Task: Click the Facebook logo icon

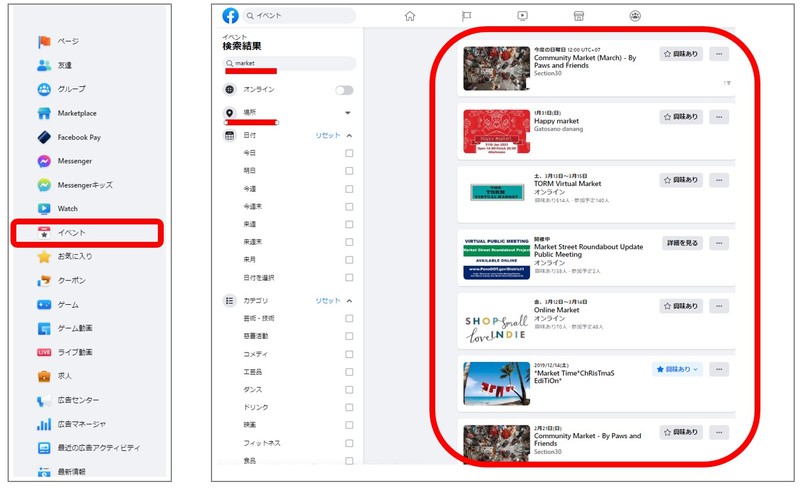Action: tap(231, 16)
